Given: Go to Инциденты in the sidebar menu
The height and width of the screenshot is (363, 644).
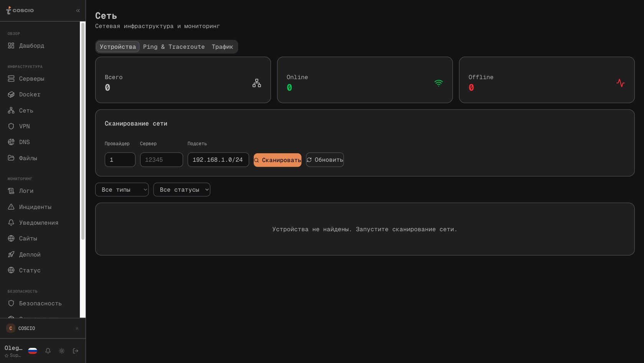Looking at the screenshot, I should click(x=35, y=207).
